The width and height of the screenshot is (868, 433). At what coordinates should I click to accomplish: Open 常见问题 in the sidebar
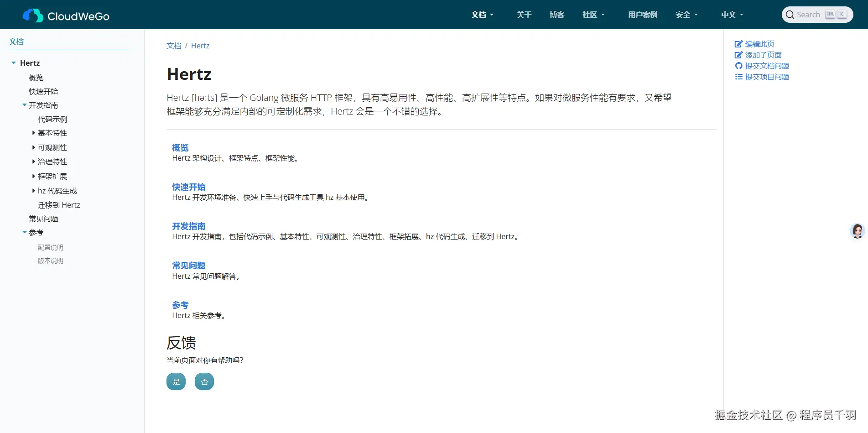pos(43,219)
